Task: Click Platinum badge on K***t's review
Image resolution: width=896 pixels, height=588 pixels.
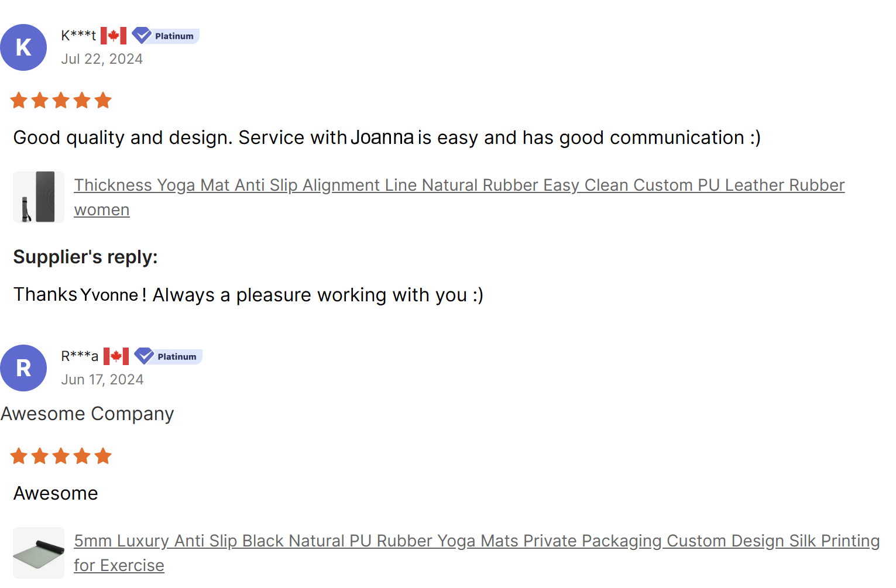Action: pos(166,36)
